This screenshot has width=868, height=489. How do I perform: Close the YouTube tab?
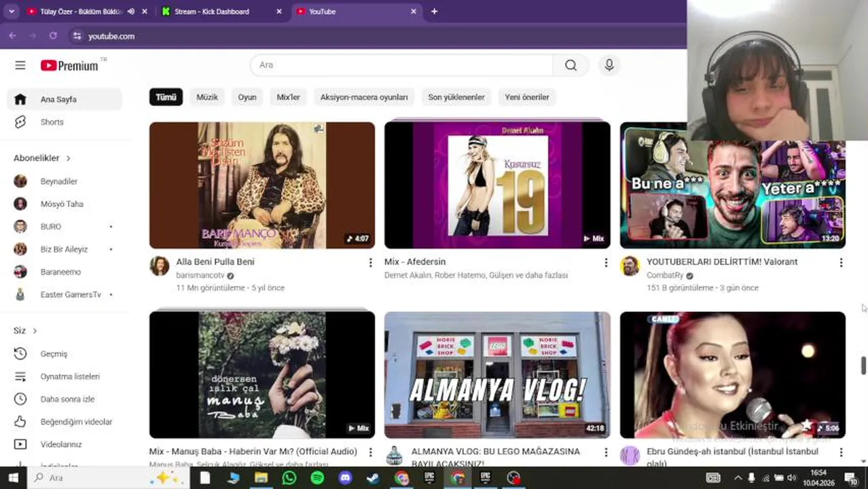pos(414,12)
